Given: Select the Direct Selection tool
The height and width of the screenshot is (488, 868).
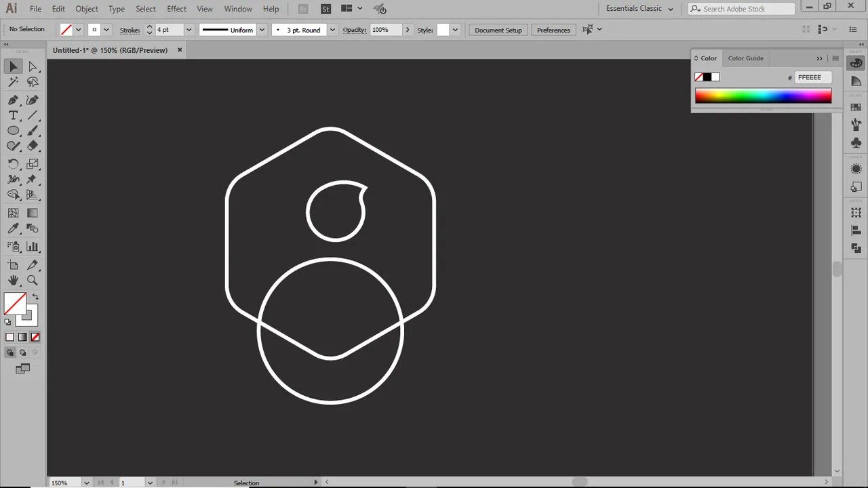Looking at the screenshot, I should (x=33, y=66).
